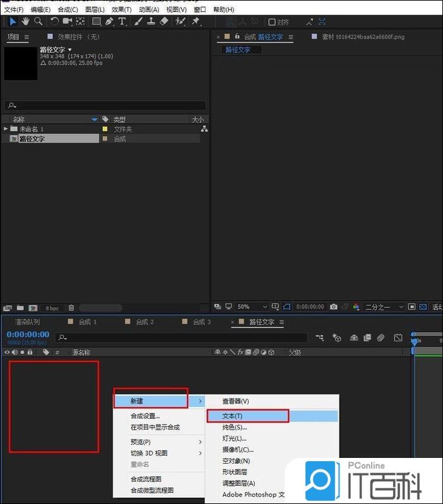Click the blue current-time indicator in timeline
Image resolution: width=443 pixels, height=504 pixels.
click(415, 342)
